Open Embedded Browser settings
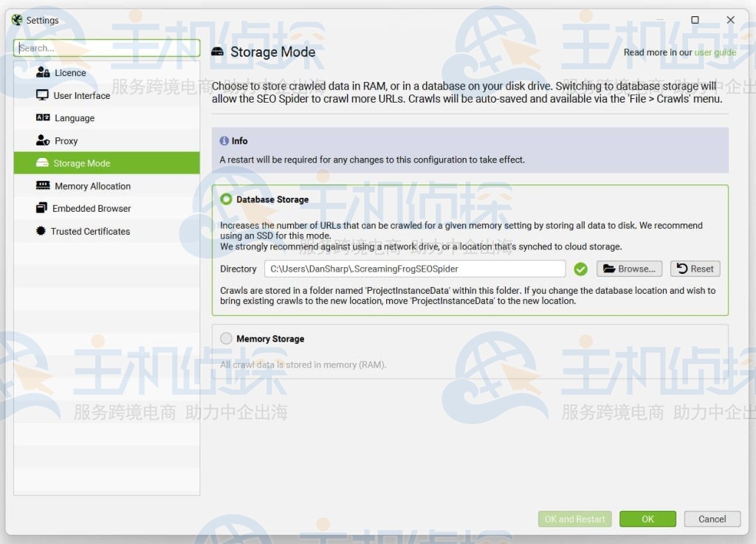 (106, 209)
